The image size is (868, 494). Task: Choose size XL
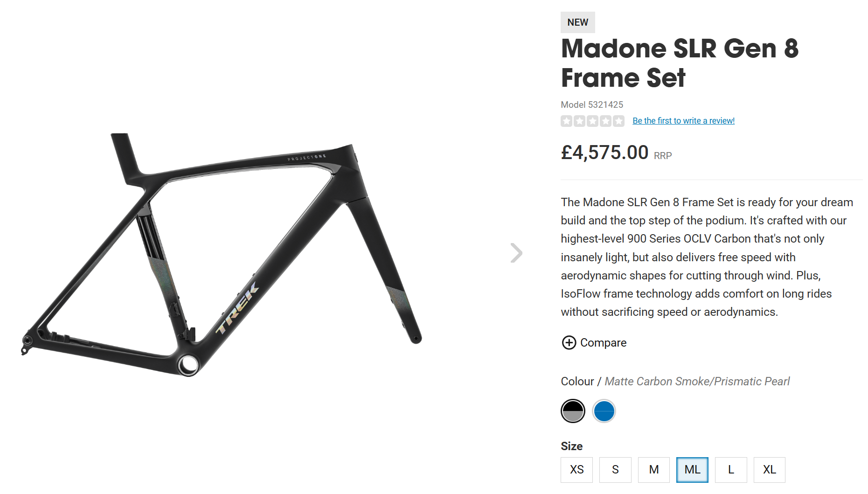(770, 470)
